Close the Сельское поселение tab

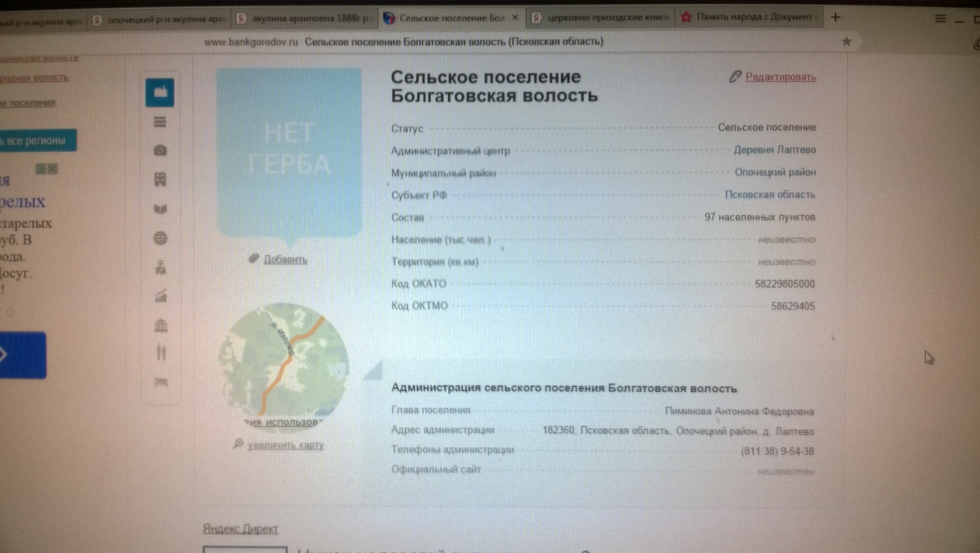[515, 18]
